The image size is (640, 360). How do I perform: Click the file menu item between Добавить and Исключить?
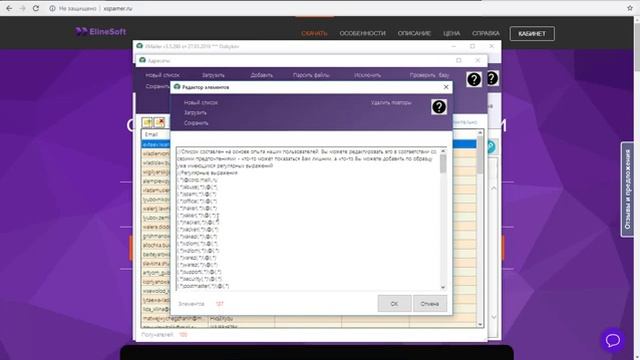click(x=311, y=75)
